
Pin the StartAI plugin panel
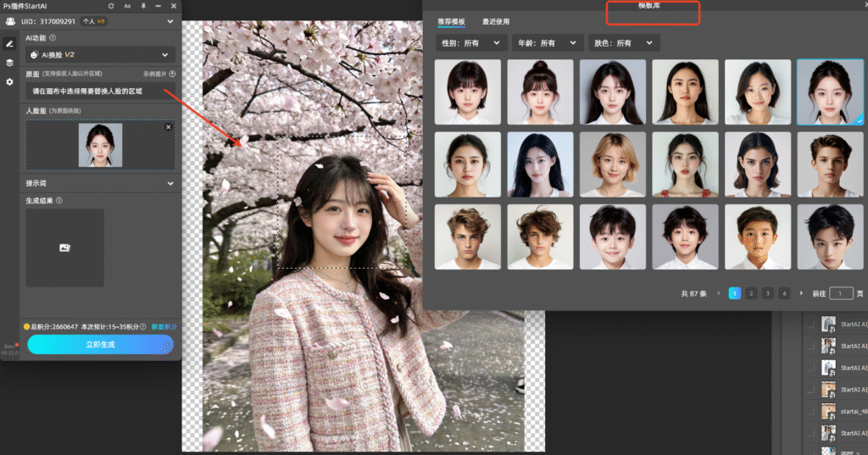[x=142, y=6]
